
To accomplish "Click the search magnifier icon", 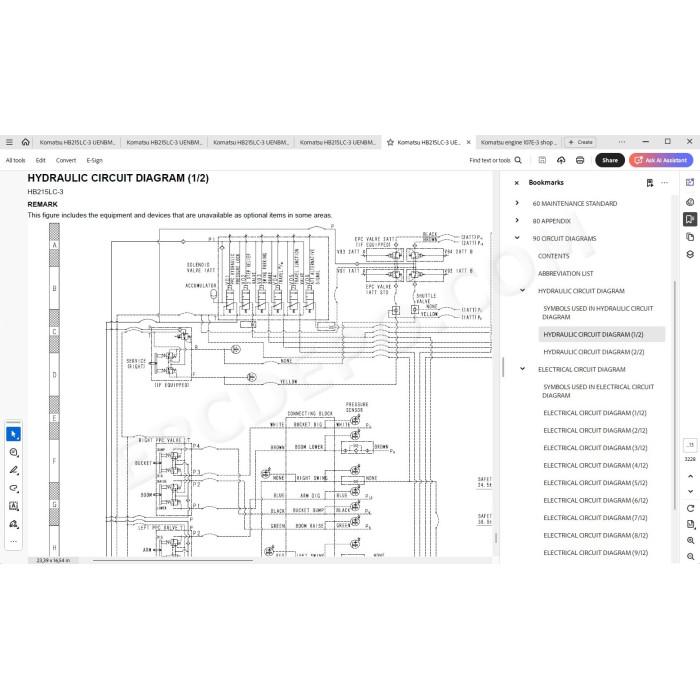I will pyautogui.click(x=518, y=160).
